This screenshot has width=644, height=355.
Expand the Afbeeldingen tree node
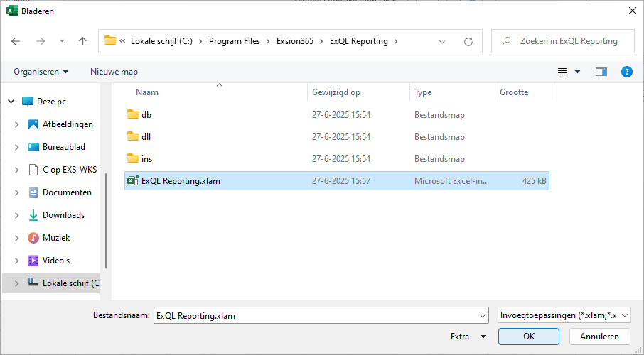click(x=17, y=124)
